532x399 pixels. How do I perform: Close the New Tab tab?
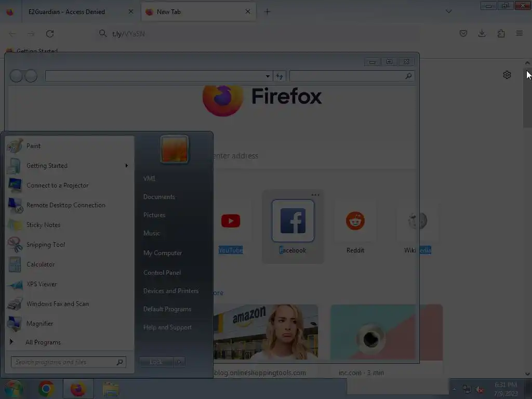pos(248,12)
